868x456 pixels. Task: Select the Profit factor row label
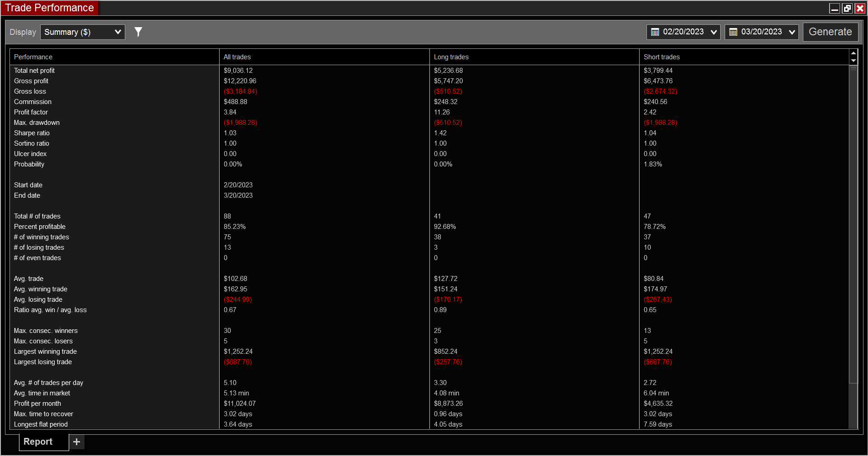pos(31,112)
